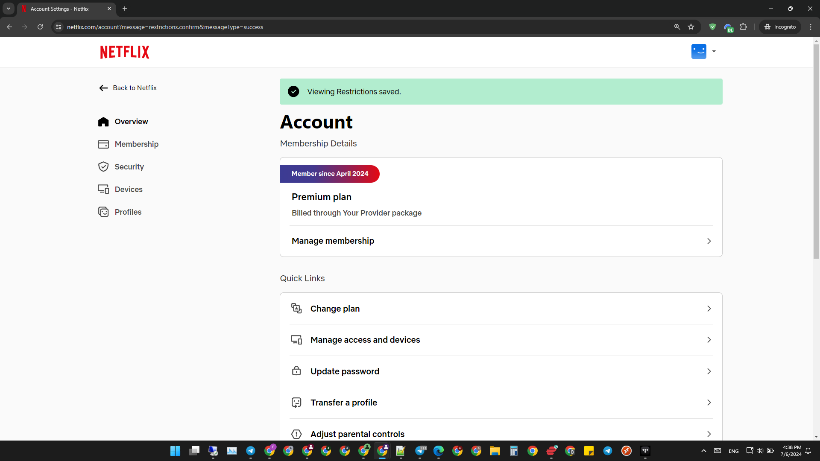
Task: Close the Account Settings tab
Action: (109, 9)
